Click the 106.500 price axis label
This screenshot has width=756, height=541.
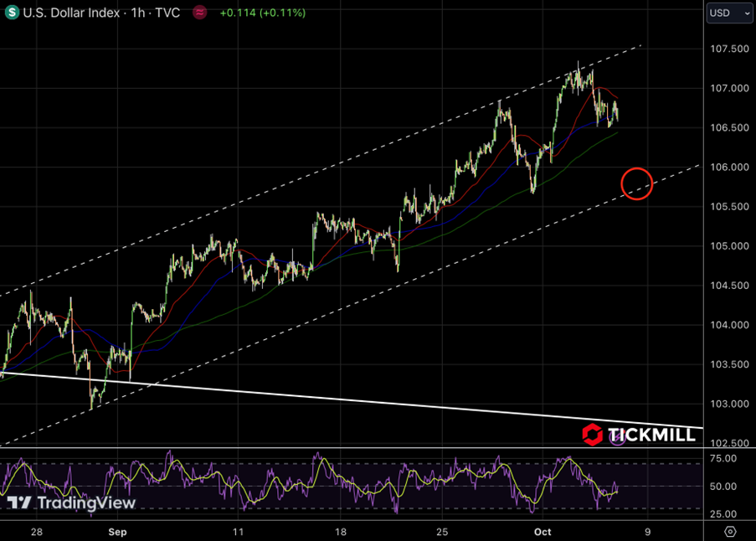[x=729, y=128]
